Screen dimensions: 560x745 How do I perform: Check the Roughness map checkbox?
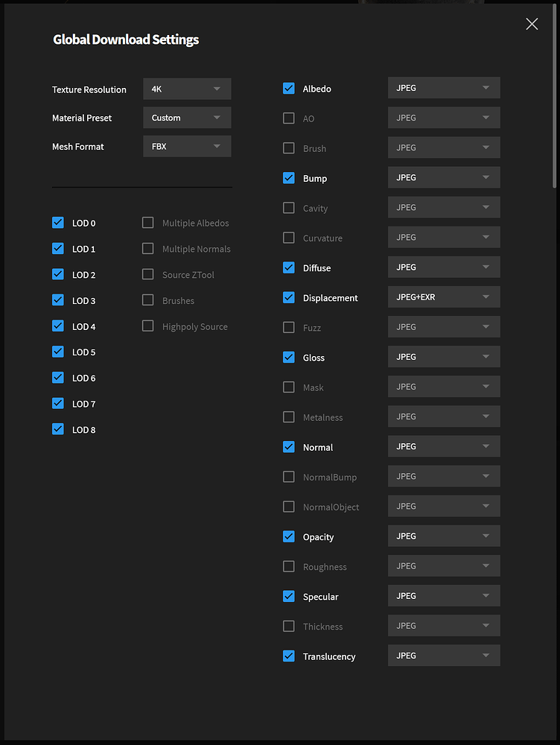pos(289,567)
